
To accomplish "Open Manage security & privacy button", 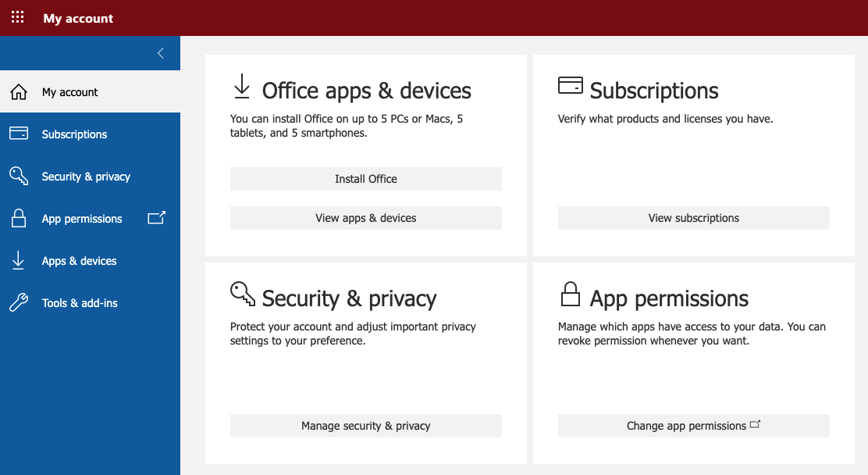I will pos(365,426).
